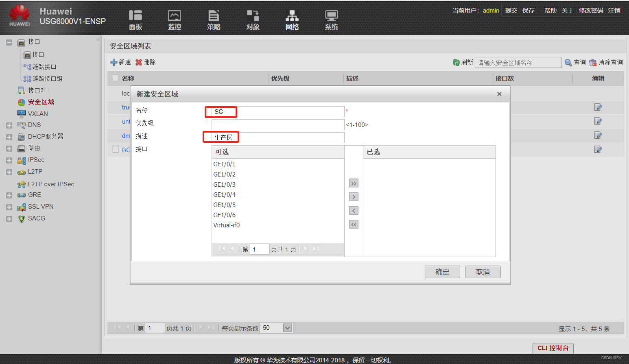This screenshot has height=364, width=629.
Task: Click the 提交 commit link
Action: pyautogui.click(x=511, y=11)
